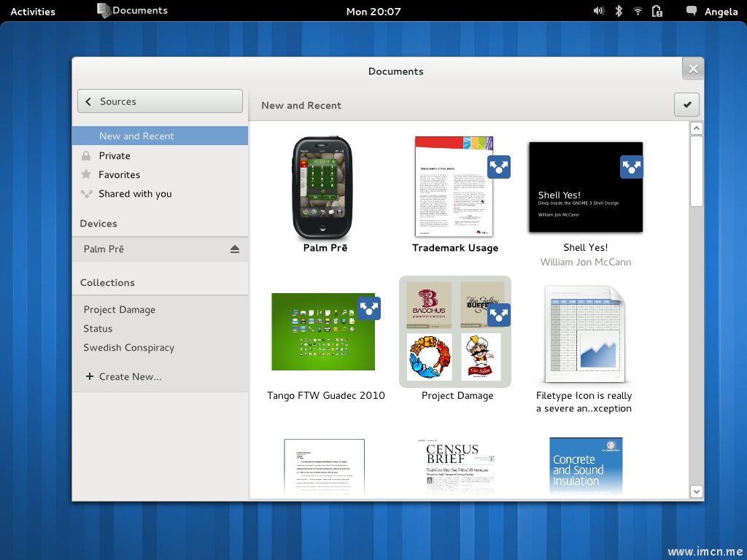Toggle selection mode with the checkmark button
The height and width of the screenshot is (560, 747).
(686, 105)
